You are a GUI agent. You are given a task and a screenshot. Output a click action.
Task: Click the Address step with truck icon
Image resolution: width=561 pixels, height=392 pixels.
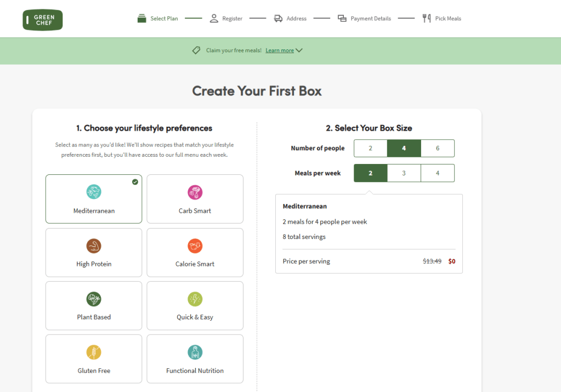(x=290, y=19)
